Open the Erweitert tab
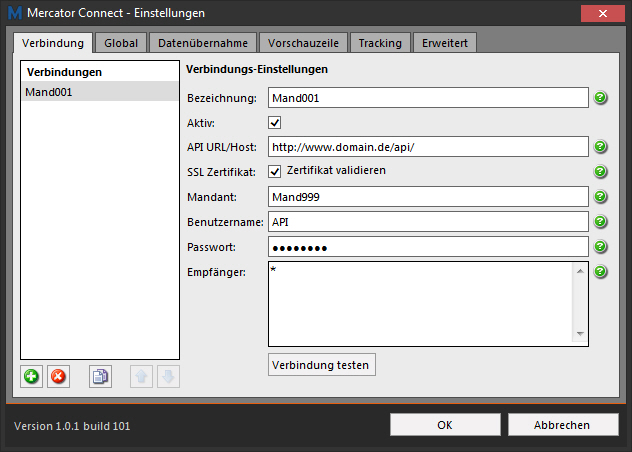 445,43
